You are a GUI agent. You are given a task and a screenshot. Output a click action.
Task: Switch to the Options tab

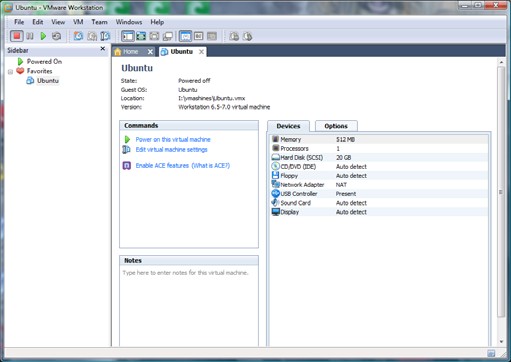[x=336, y=126]
